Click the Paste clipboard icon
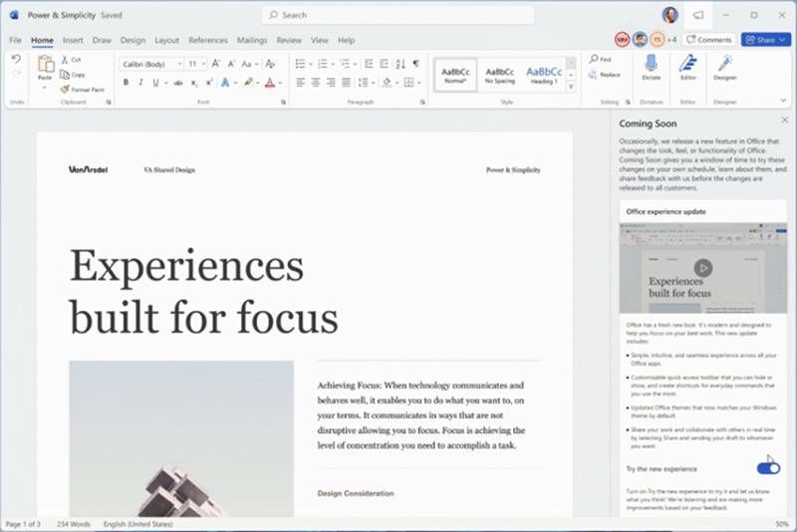 point(45,64)
